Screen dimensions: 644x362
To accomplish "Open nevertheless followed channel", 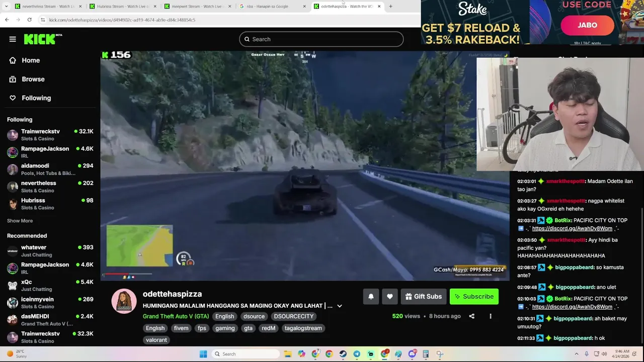I will pos(50,187).
